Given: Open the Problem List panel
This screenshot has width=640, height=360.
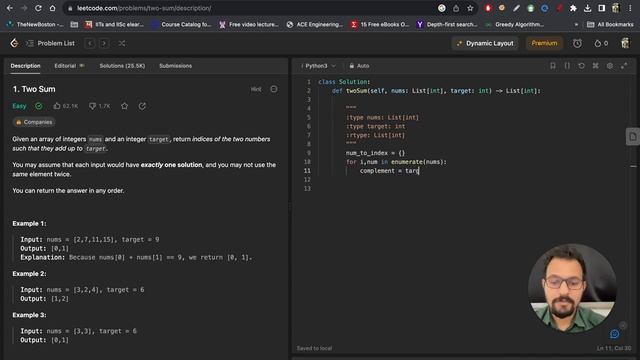Looking at the screenshot, I should click(x=51, y=43).
